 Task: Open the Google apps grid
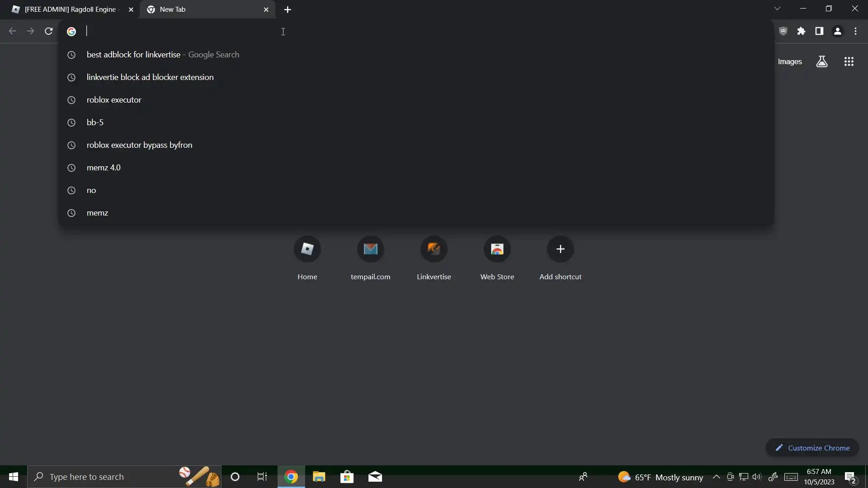point(849,62)
